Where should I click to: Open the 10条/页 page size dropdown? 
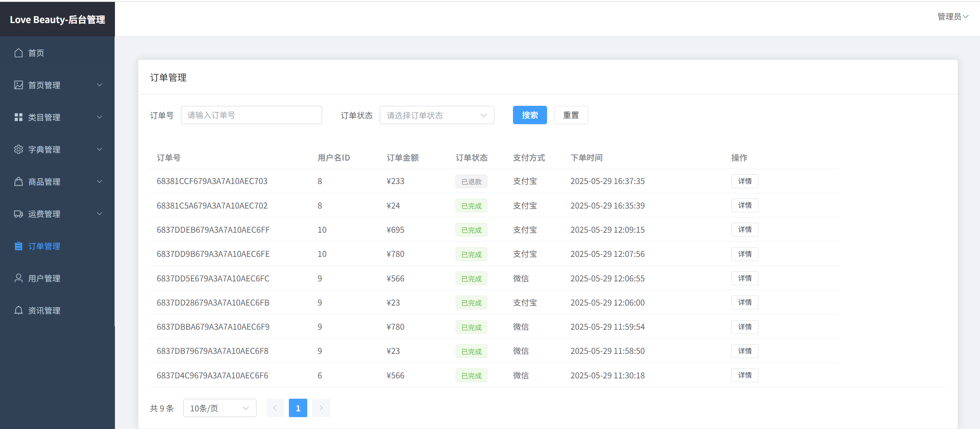(220, 408)
